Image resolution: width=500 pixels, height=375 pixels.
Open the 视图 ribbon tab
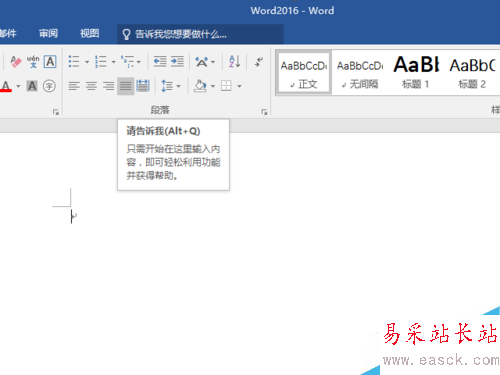pyautogui.click(x=90, y=33)
